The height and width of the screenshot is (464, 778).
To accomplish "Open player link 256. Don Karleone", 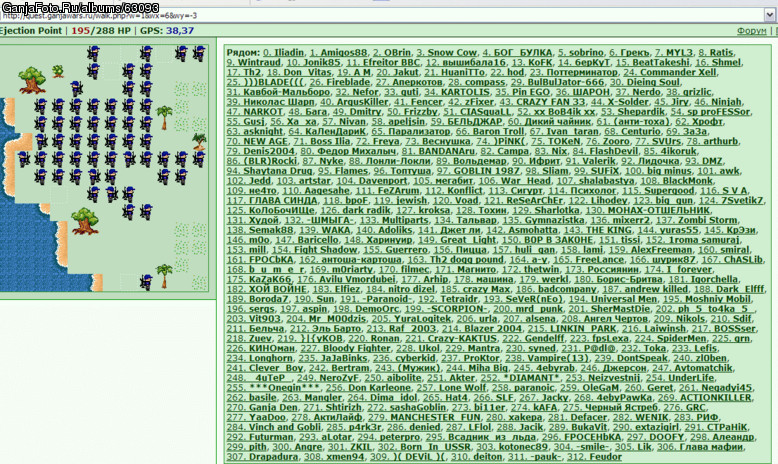I will pos(368,388).
